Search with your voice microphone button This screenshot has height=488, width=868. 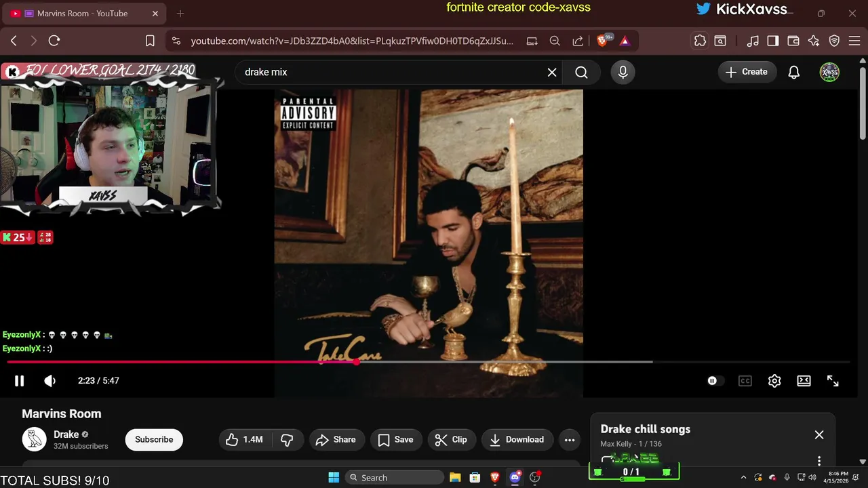click(623, 73)
